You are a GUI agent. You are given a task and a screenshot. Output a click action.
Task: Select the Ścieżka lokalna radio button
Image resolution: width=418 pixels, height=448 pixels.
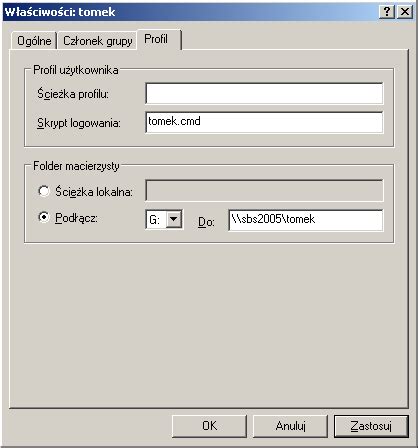tap(44, 191)
